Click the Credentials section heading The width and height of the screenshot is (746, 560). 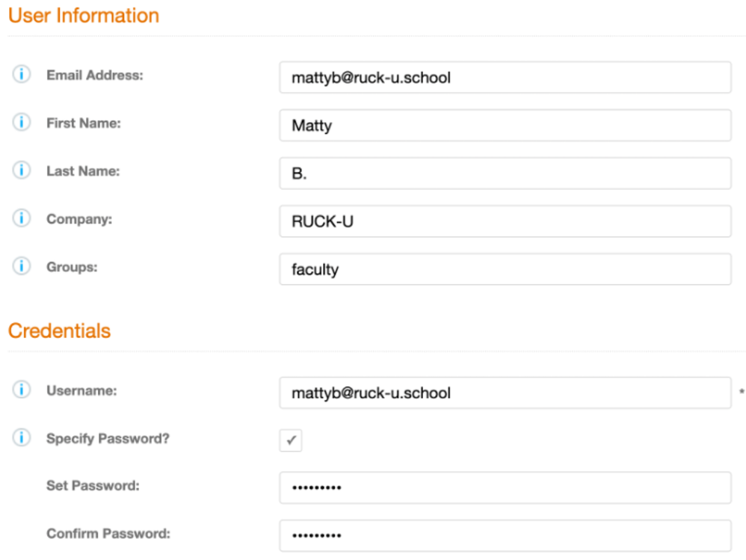click(x=59, y=331)
